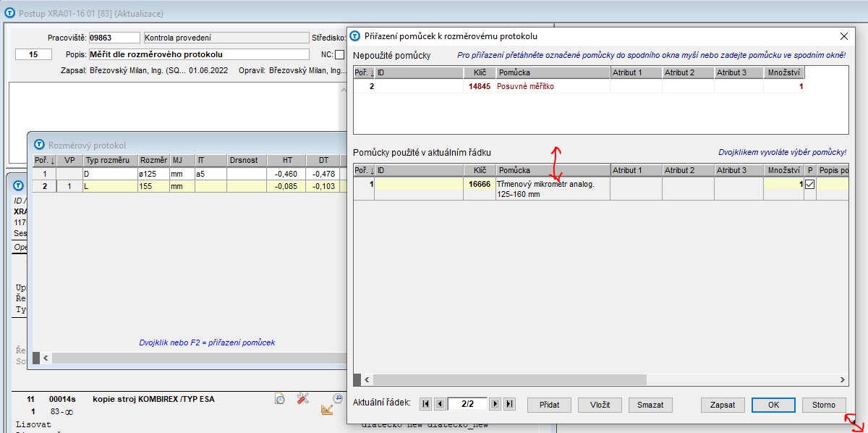
Task: Go to previous row navigation arrow
Action: click(439, 404)
